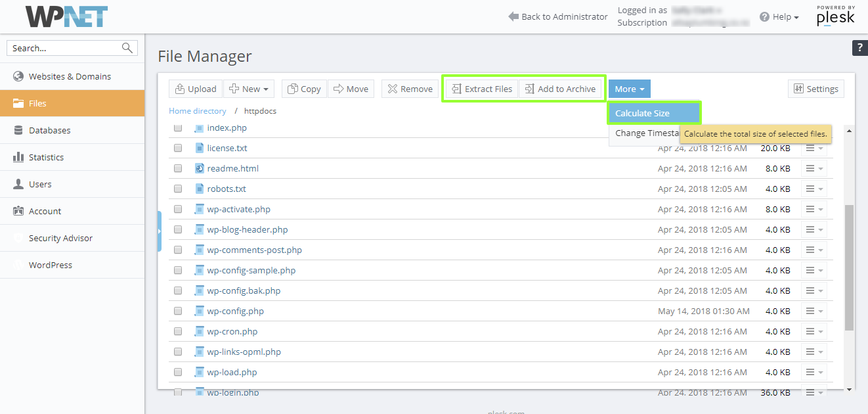Click the file icon beside wp-comments-post.php
Screen dimensions: 868x414
click(200, 250)
